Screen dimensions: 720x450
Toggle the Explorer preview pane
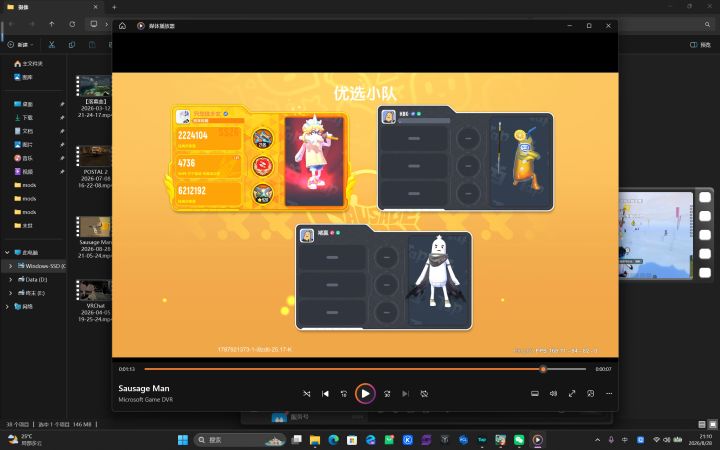click(700, 45)
